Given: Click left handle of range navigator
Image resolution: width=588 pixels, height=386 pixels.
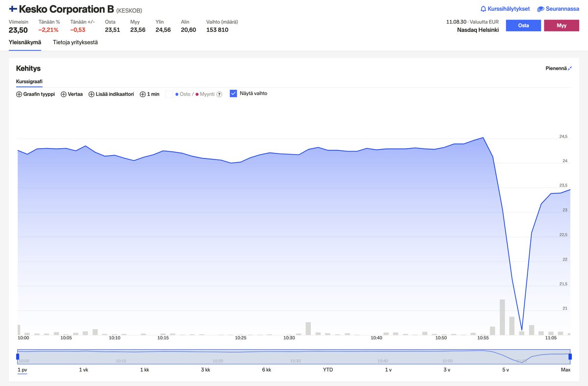Looking at the screenshot, I should [x=18, y=357].
